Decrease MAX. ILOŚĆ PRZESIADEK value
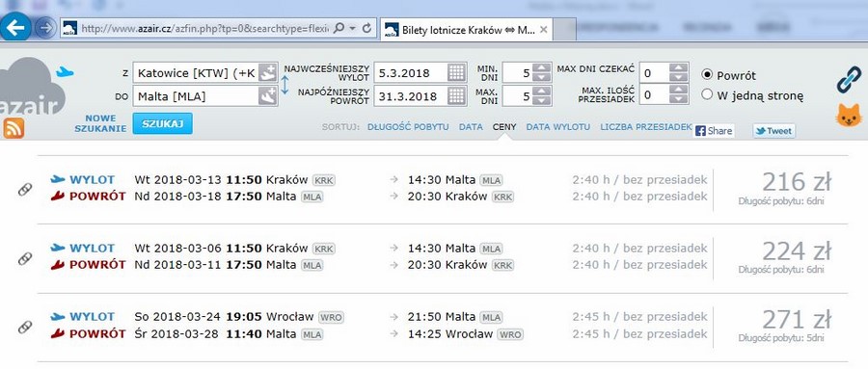 tap(678, 99)
